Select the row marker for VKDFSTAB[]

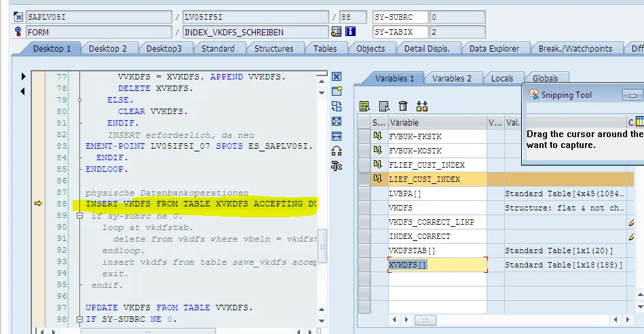click(365, 250)
